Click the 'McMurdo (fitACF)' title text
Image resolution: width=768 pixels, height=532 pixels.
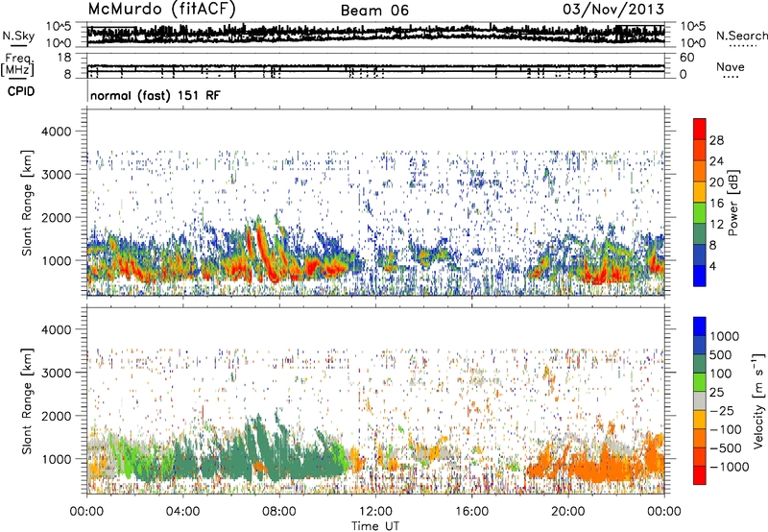(x=161, y=10)
